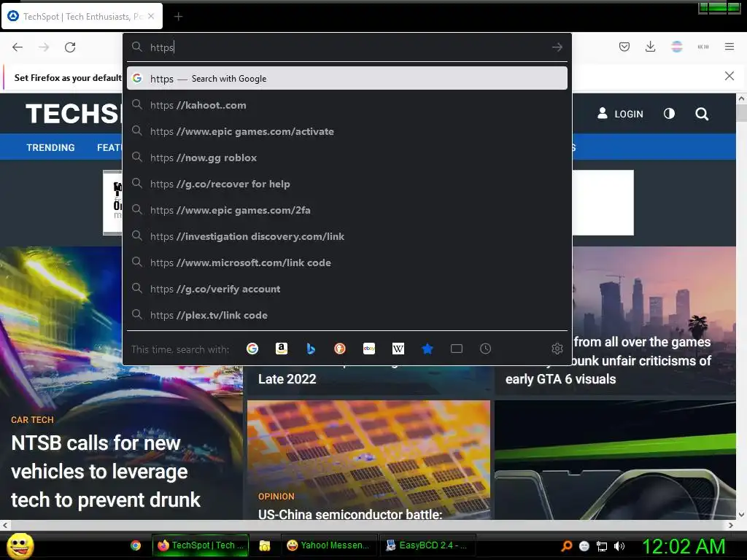This screenshot has height=560, width=747.
Task: Open search settings gear icon
Action: [557, 349]
